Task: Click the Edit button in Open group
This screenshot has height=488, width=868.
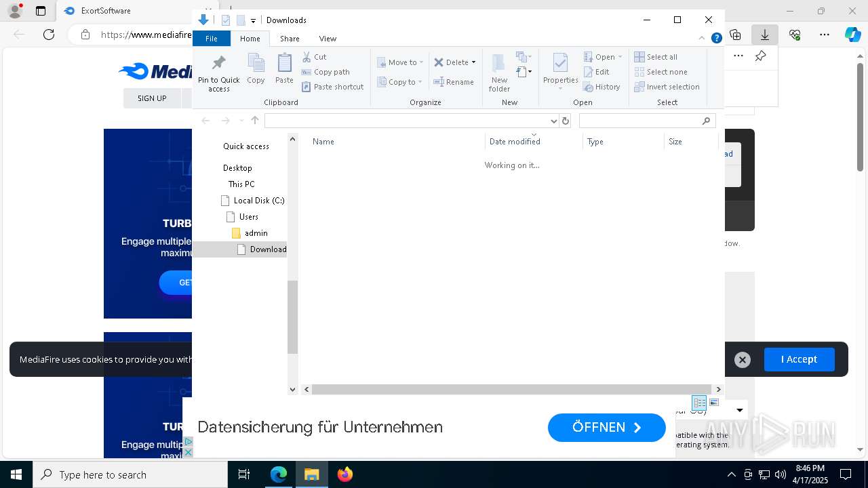Action: [596, 72]
